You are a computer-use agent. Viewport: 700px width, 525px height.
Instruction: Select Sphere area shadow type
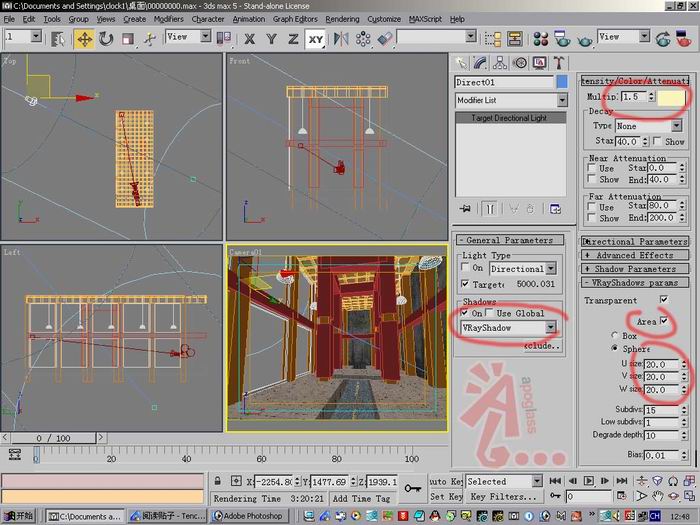615,348
